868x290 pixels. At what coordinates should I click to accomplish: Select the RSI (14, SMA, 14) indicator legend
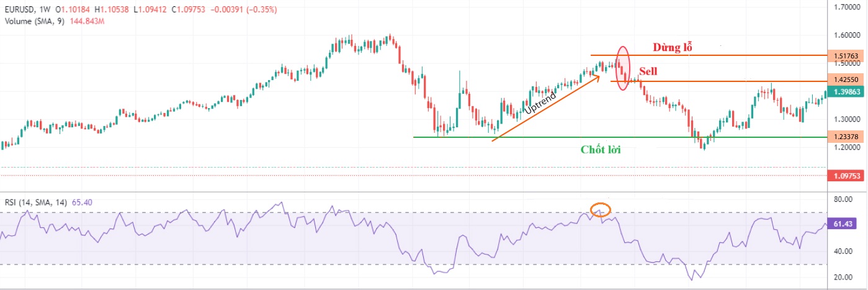pos(37,202)
